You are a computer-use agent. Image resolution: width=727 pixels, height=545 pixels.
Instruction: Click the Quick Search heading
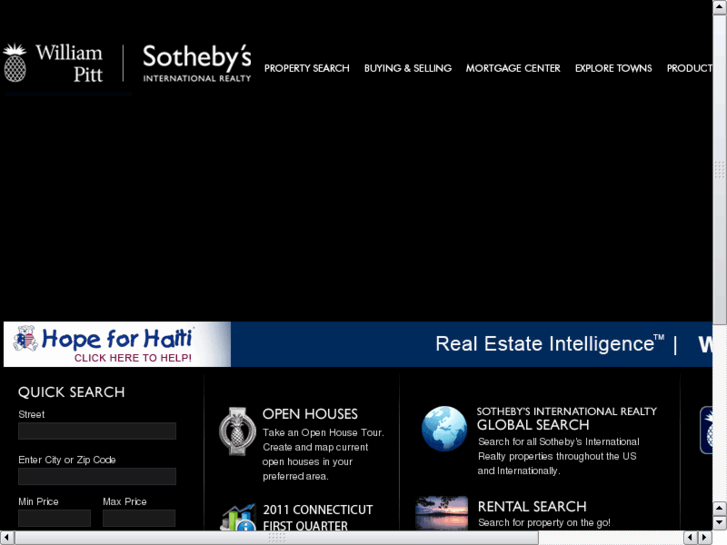71,392
